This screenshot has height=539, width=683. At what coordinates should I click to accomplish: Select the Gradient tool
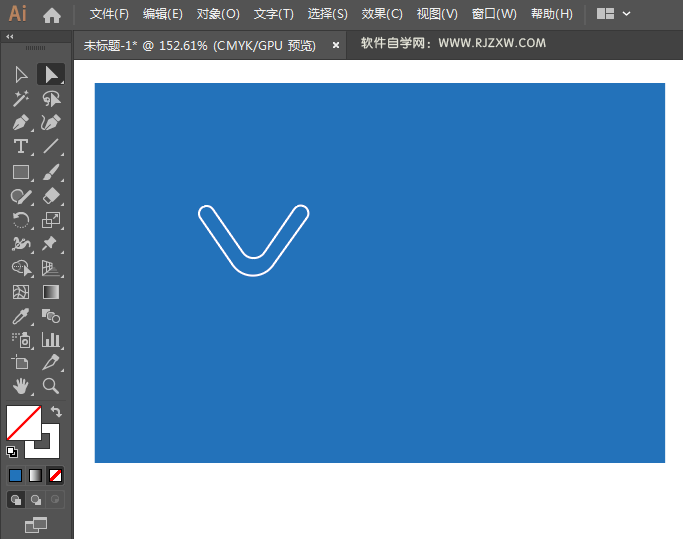[51, 292]
